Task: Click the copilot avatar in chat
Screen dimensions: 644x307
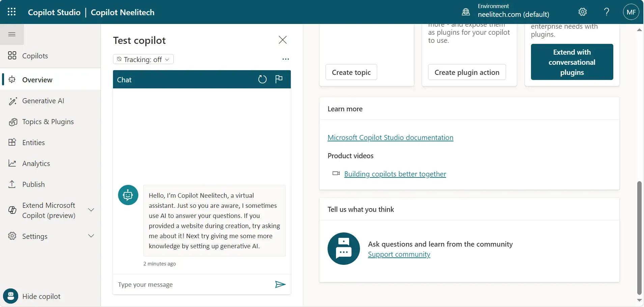Action: [128, 195]
